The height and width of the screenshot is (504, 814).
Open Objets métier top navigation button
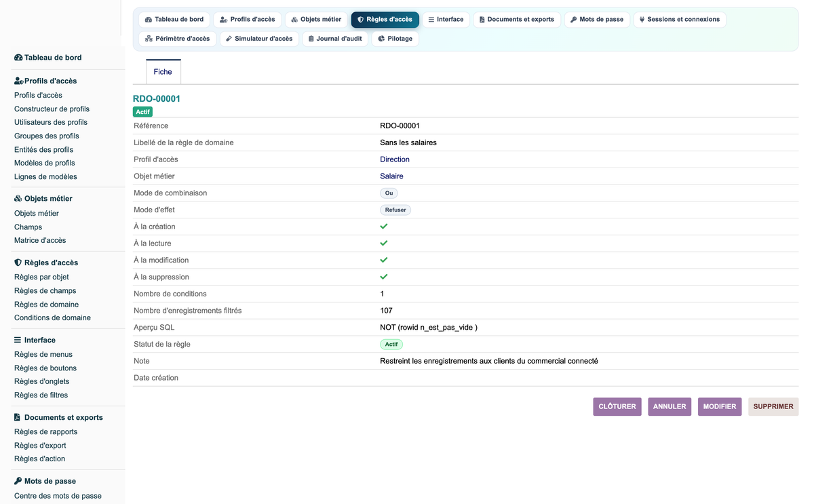pos(316,20)
